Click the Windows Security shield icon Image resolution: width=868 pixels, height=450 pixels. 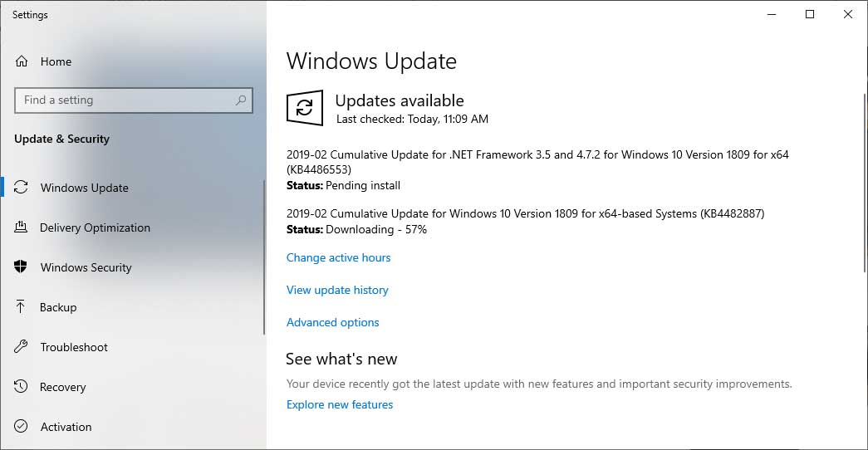22,267
